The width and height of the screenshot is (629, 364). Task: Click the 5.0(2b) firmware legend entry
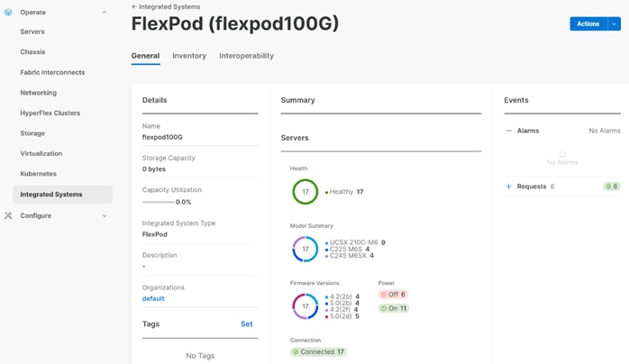(x=342, y=303)
